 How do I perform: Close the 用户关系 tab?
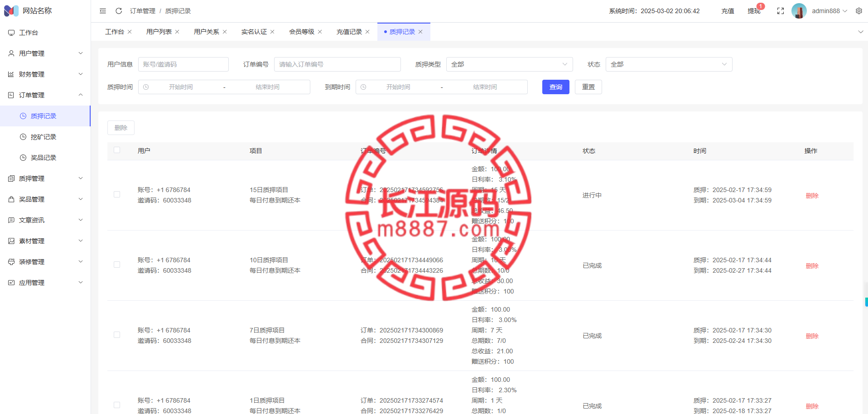tap(225, 32)
